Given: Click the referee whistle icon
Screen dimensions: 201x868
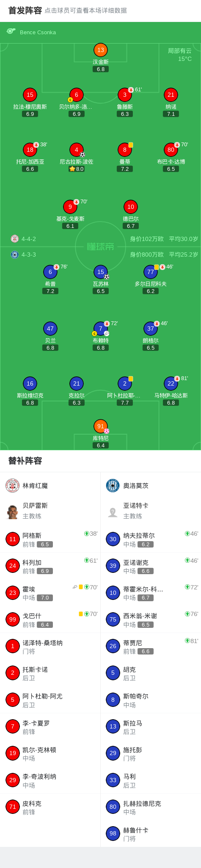Looking at the screenshot, I should (11, 31).
